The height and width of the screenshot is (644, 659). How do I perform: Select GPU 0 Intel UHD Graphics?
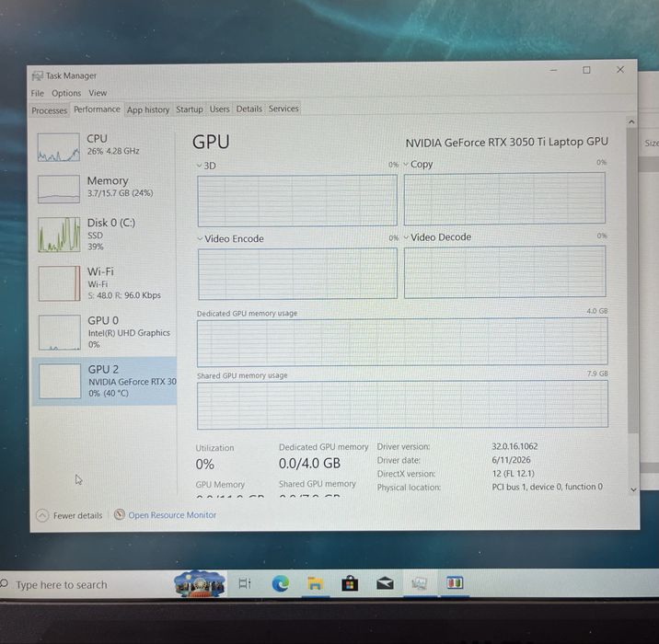pyautogui.click(x=104, y=332)
